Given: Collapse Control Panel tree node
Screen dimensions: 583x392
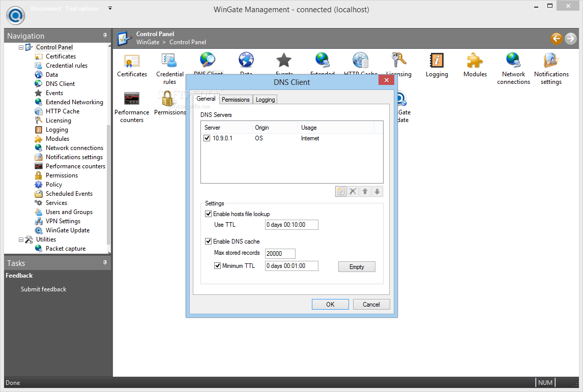Looking at the screenshot, I should coord(21,48).
